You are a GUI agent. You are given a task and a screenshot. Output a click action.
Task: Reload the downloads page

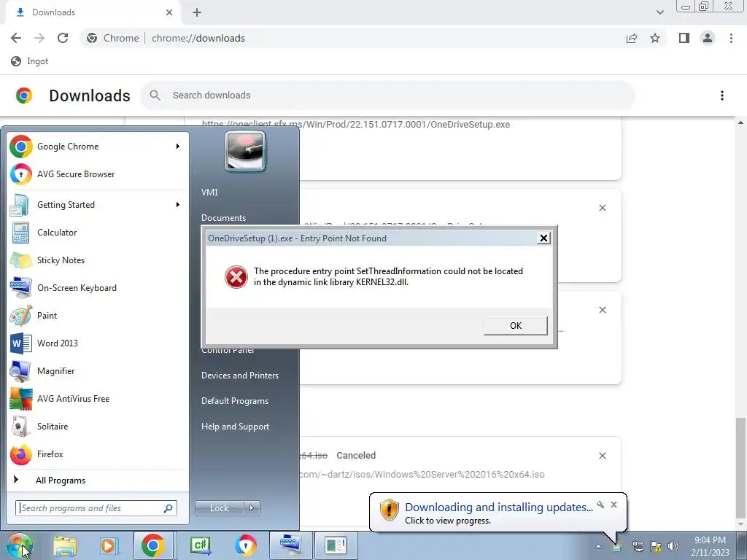[x=63, y=38]
